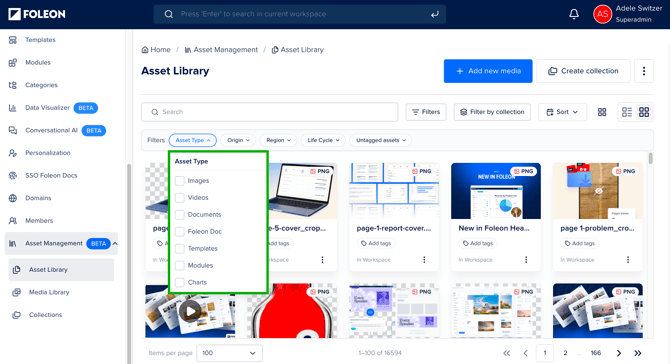670x364 pixels.
Task: Switch to large grid view layout
Action: 644,112
